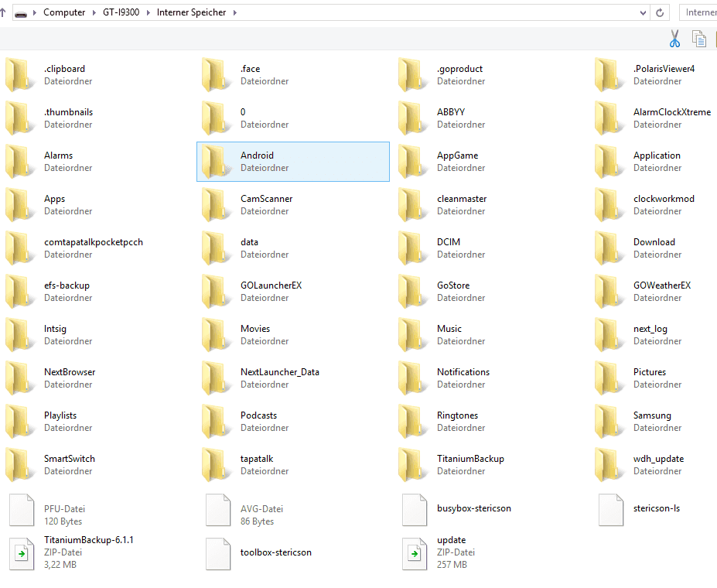Screen dimensions: 717x588
Task: Click the NextLauncher_Data folder name
Action: click(x=280, y=372)
